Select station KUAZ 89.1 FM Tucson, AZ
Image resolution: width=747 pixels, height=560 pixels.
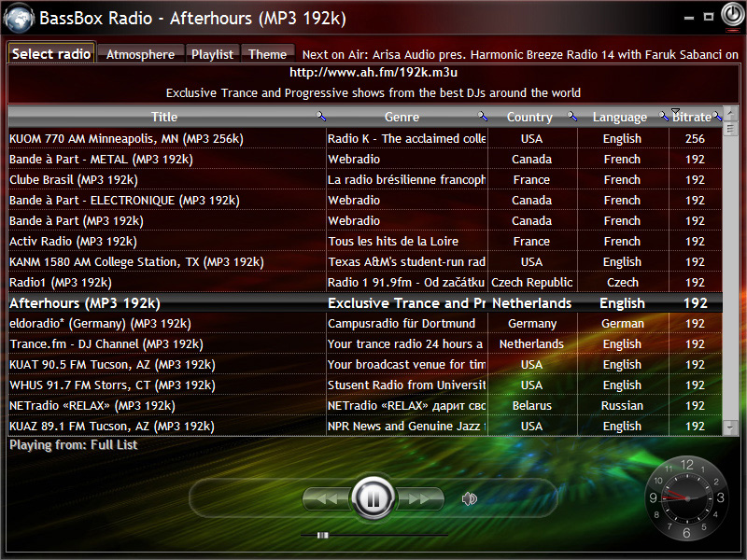(x=111, y=426)
